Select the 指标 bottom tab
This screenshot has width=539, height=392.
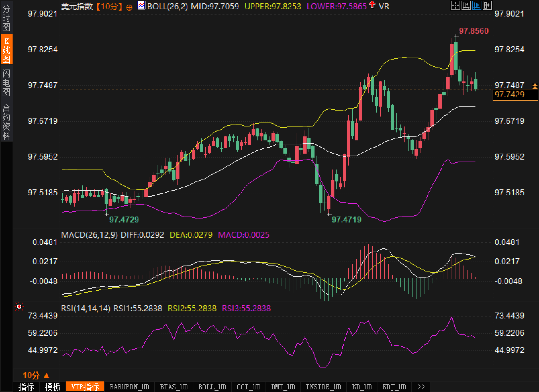coord(26,387)
